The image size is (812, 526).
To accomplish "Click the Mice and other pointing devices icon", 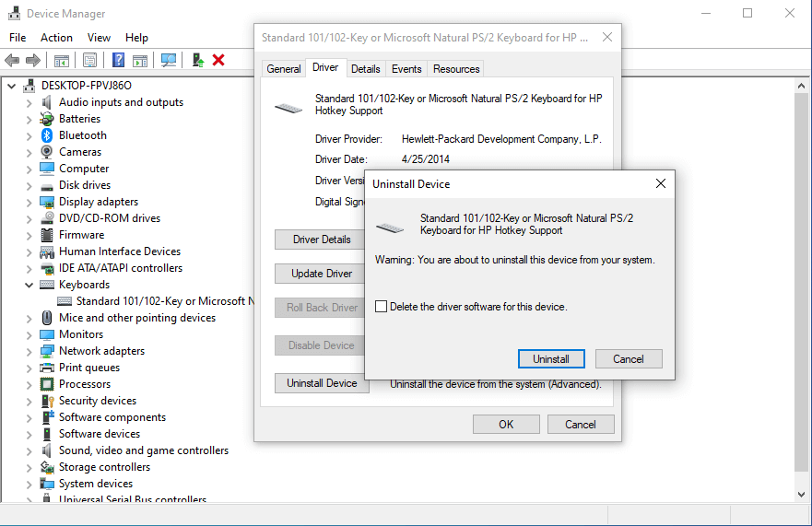I will click(x=47, y=318).
